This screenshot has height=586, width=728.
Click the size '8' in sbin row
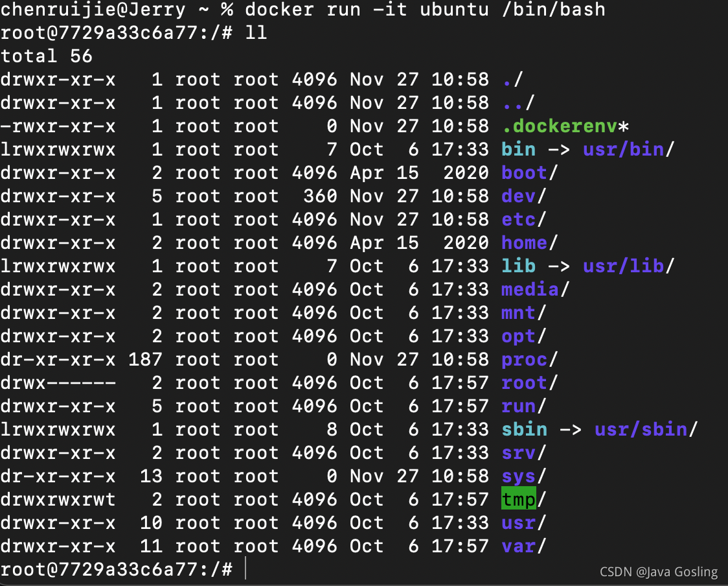point(332,429)
